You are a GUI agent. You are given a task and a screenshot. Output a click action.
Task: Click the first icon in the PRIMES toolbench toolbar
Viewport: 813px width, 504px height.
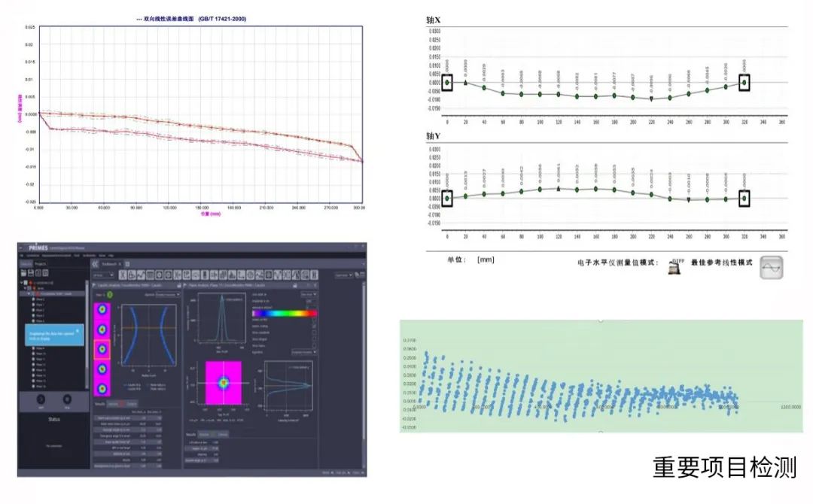point(121,275)
